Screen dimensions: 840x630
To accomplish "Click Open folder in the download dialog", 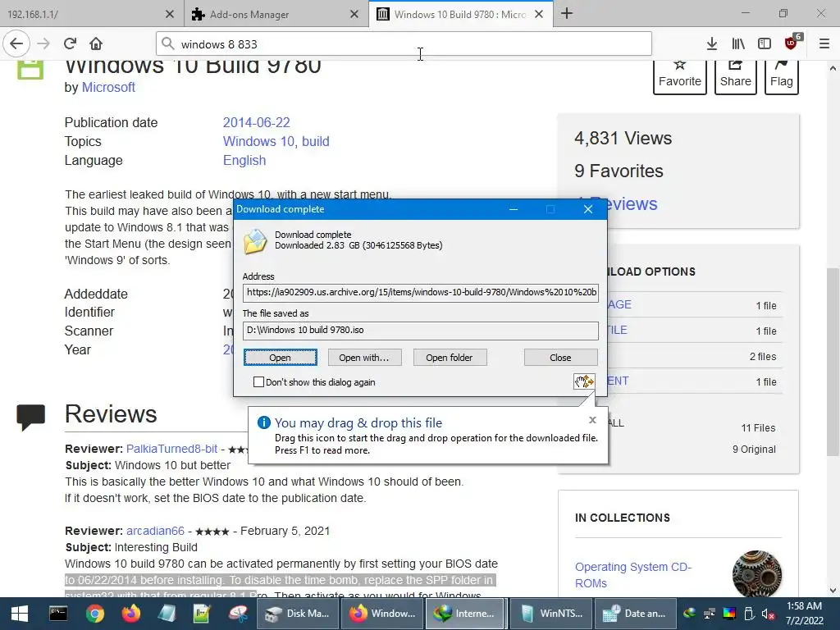I will 450,358.
